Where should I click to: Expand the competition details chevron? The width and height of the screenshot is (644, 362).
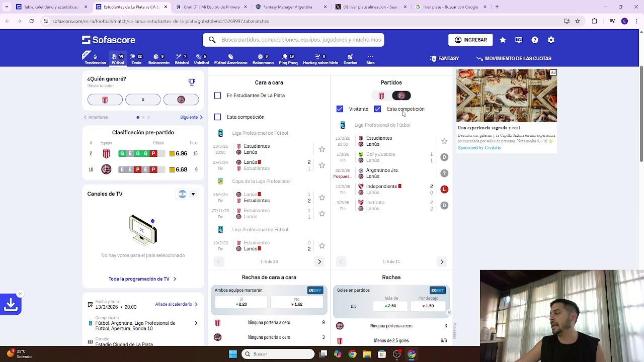[x=196, y=323]
